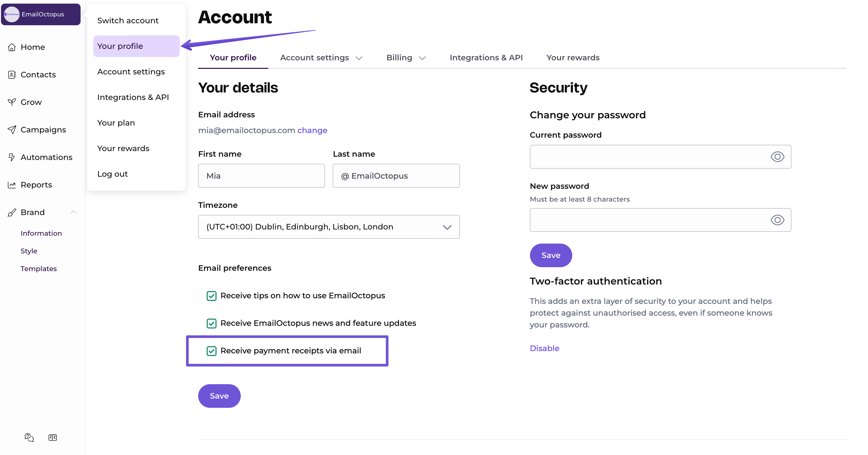The height and width of the screenshot is (455, 868).
Task: Save the new password
Action: (x=551, y=255)
